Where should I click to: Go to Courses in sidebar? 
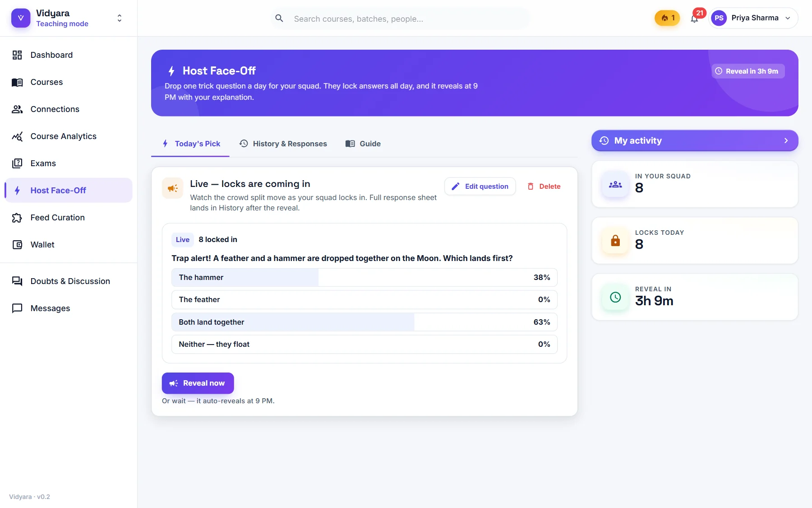click(69, 82)
